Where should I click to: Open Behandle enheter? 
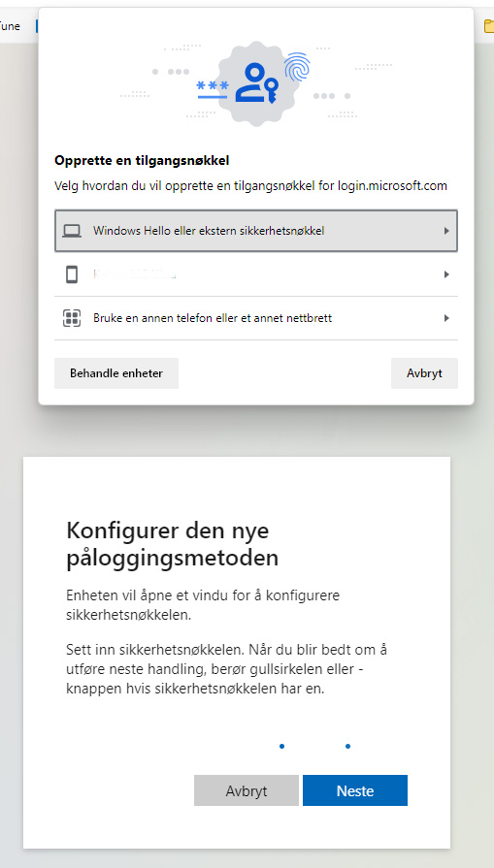pyautogui.click(x=116, y=373)
